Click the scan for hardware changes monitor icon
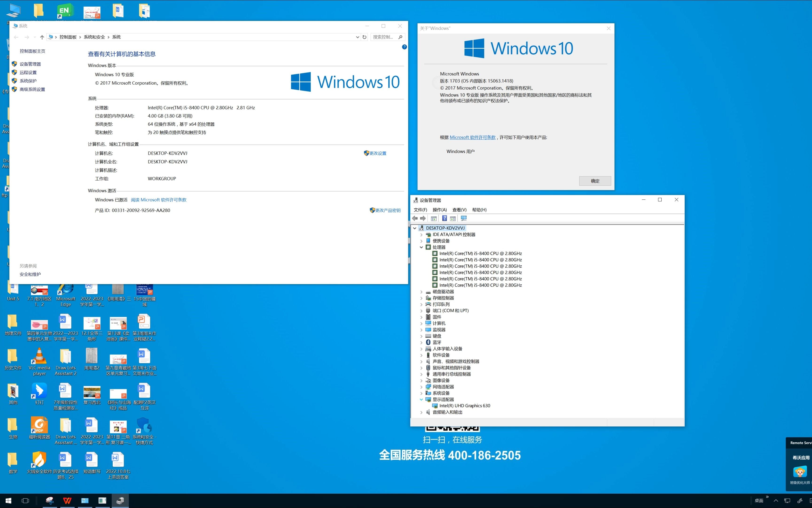The height and width of the screenshot is (508, 812). (464, 218)
